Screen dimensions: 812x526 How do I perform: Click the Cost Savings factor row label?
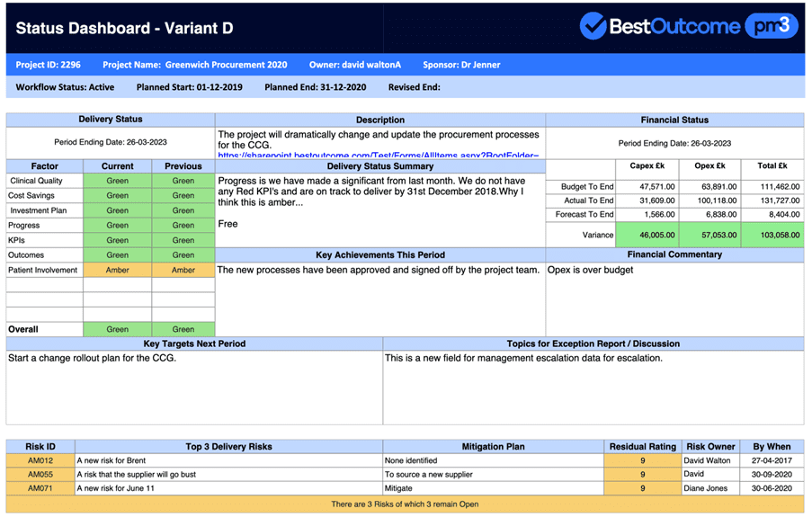coord(31,196)
